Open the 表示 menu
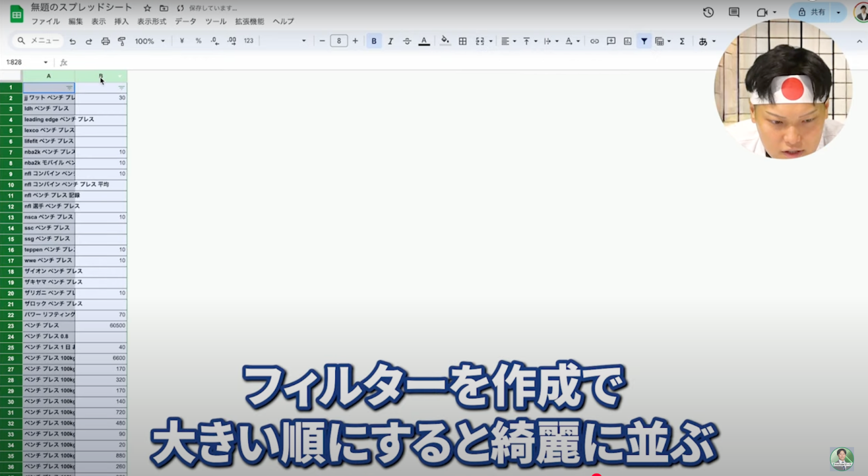Image resolution: width=868 pixels, height=476 pixels. click(98, 22)
